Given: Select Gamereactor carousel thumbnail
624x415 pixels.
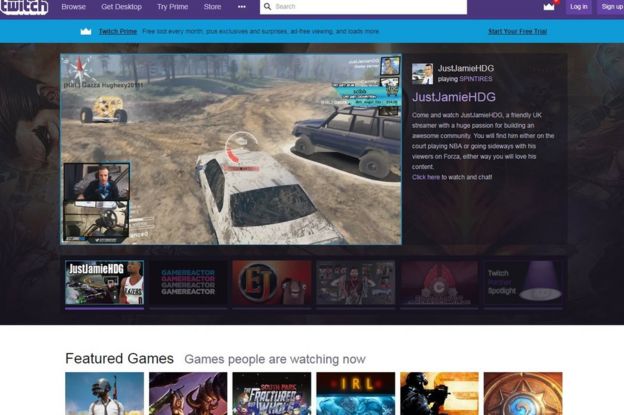Looking at the screenshot, I should click(x=188, y=283).
